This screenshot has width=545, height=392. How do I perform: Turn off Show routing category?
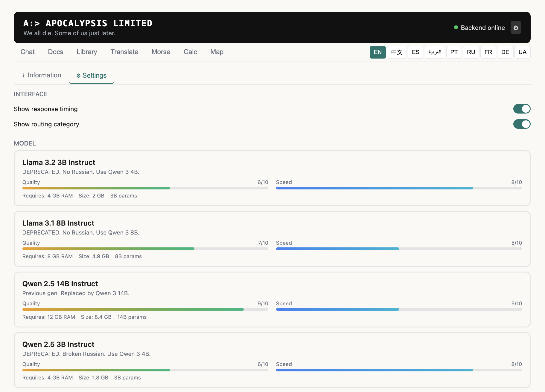[x=522, y=124]
